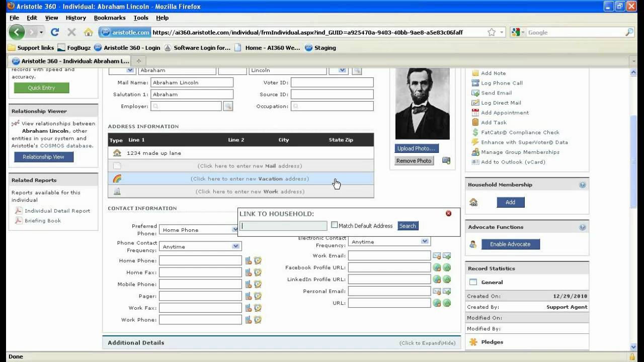644x362 pixels.
Task: Close the Link to Household popup
Action: coord(449,214)
